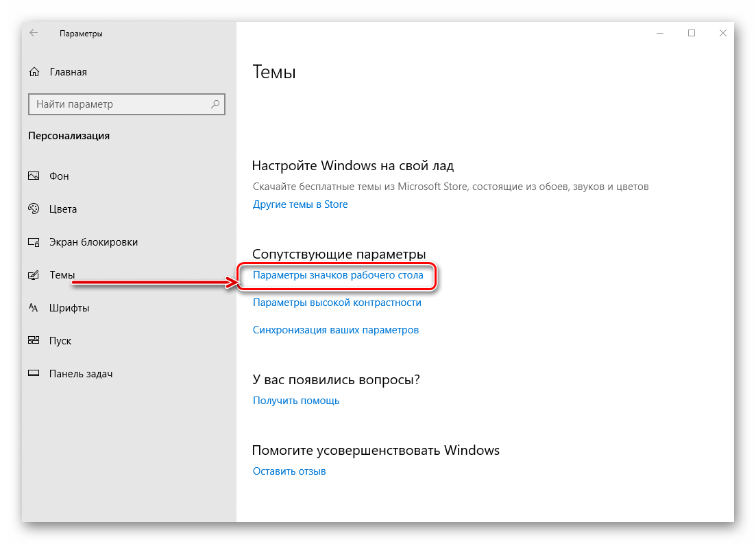Select the Экран блокировки icon
Screen dimensions: 756x544
[34, 242]
